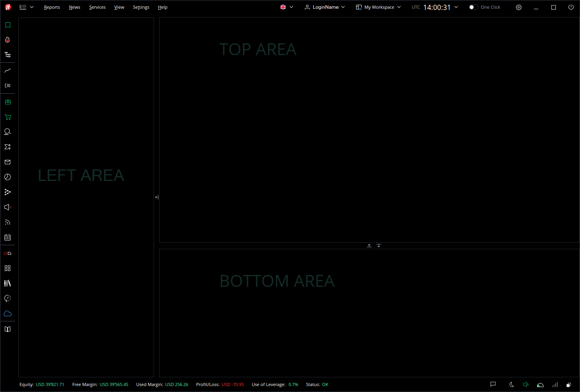Screen dimensions: 580x392
Task: Click the RSS feed icon in sidebar
Action: click(x=8, y=222)
